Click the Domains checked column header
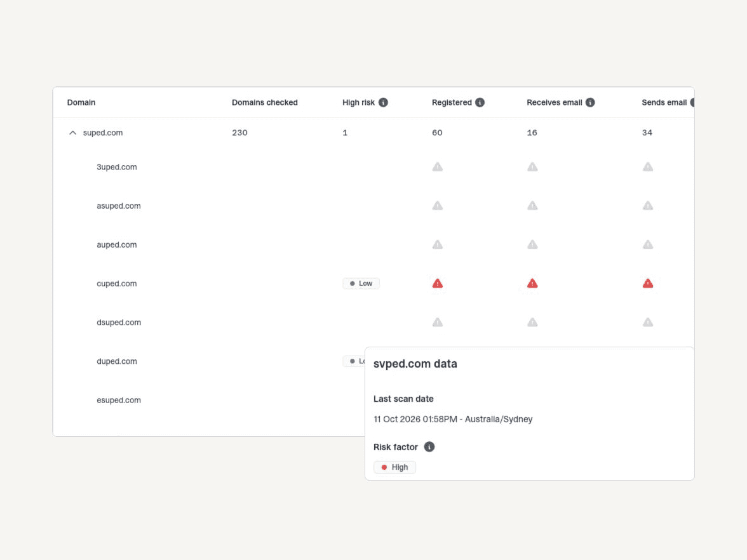 tap(264, 102)
